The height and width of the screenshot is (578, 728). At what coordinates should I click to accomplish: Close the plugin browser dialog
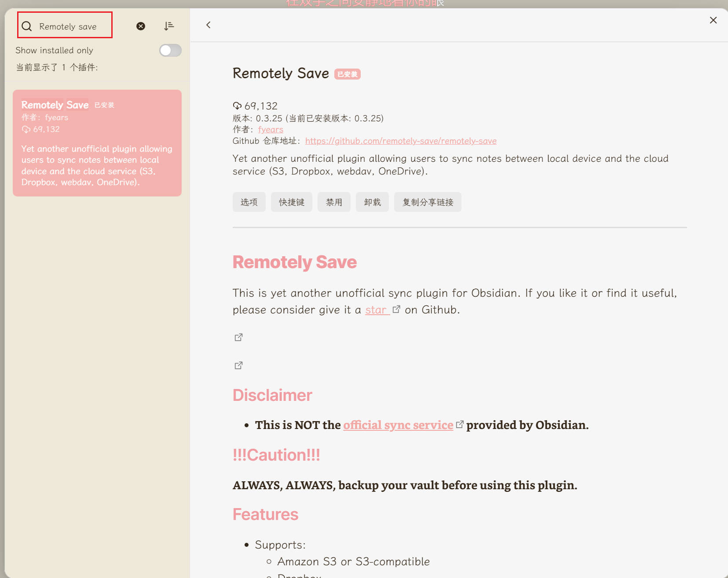tap(713, 20)
